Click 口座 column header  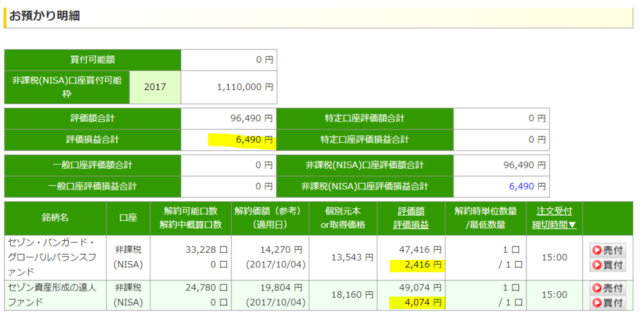click(x=128, y=218)
